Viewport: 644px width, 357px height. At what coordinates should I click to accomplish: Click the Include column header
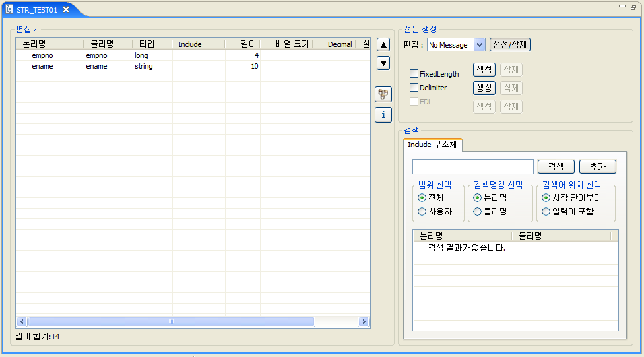[199, 44]
